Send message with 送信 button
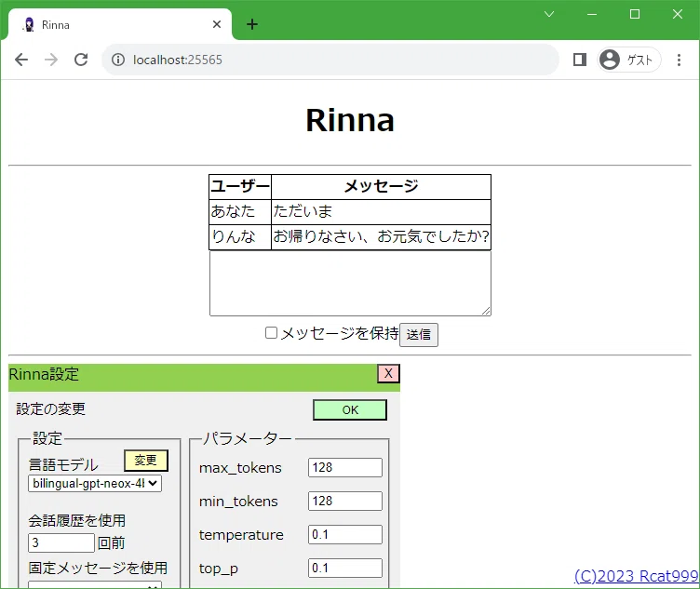The width and height of the screenshot is (700, 589). [x=418, y=335]
